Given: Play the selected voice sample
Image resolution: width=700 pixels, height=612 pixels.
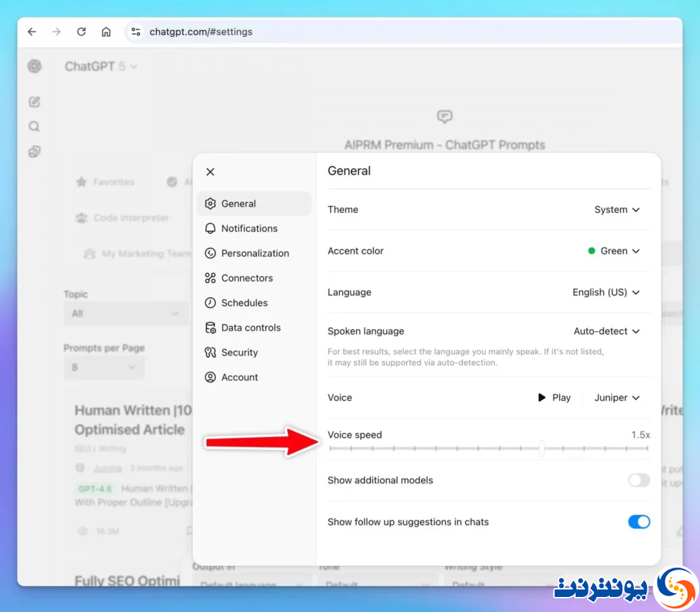Looking at the screenshot, I should 554,398.
